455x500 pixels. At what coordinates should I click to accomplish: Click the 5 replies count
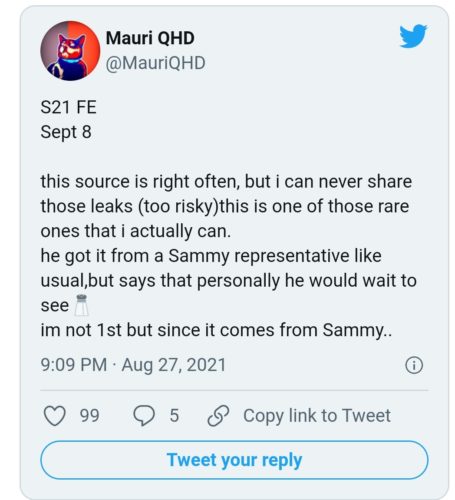click(174, 416)
